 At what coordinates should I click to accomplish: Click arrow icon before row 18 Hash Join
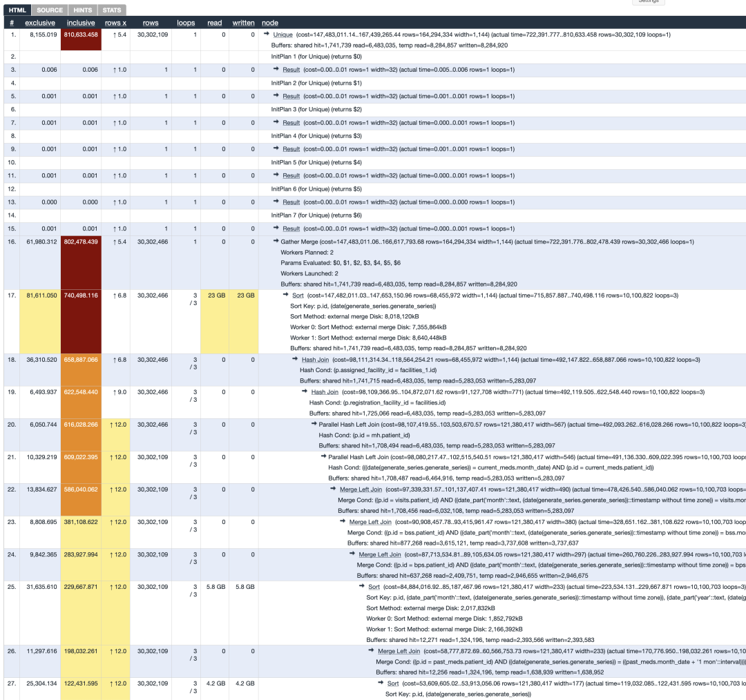(x=295, y=360)
